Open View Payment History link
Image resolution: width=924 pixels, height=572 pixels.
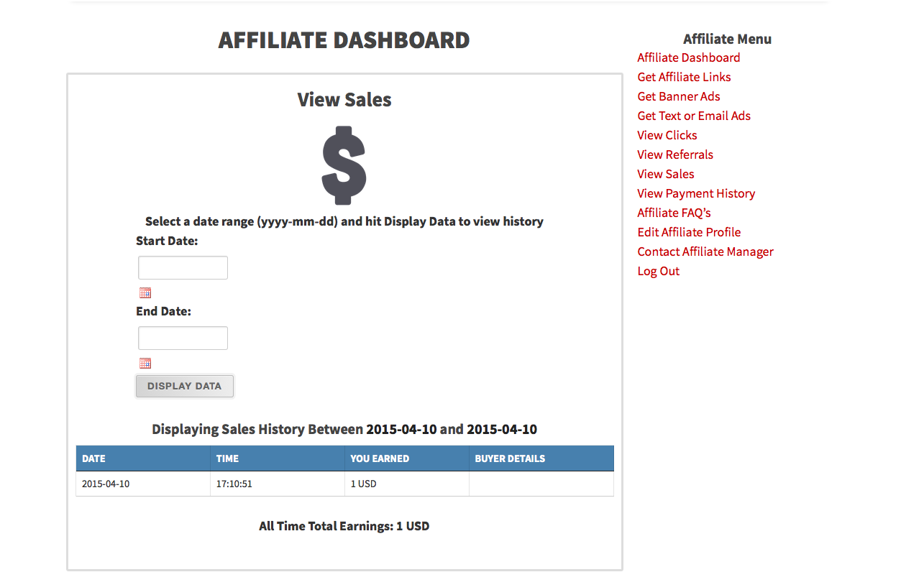(696, 193)
